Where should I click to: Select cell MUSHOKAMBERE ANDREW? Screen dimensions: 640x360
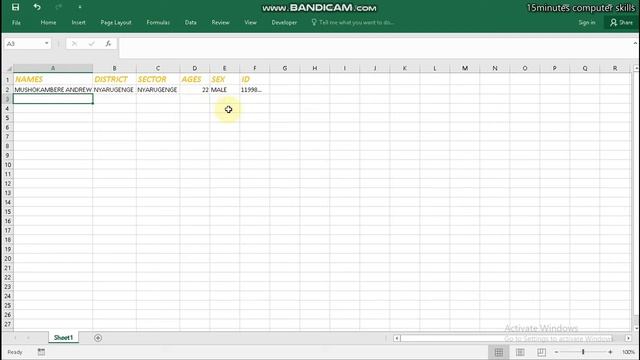tap(53, 89)
